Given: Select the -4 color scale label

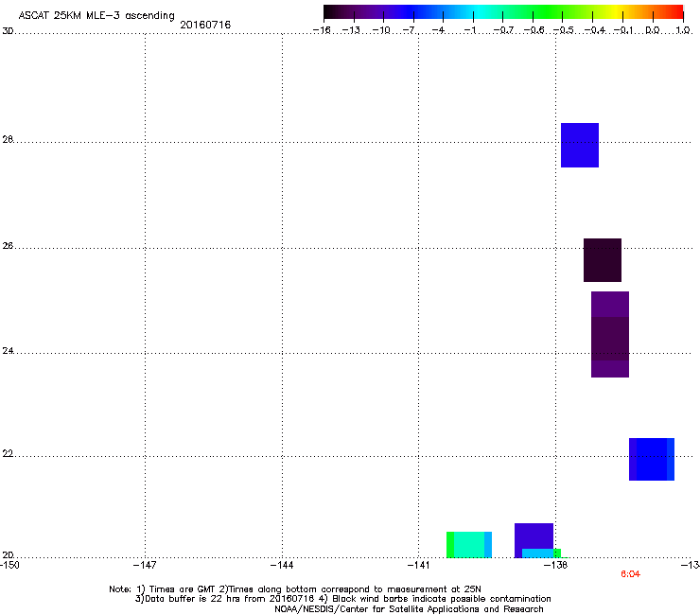Looking at the screenshot, I should pos(438,30).
